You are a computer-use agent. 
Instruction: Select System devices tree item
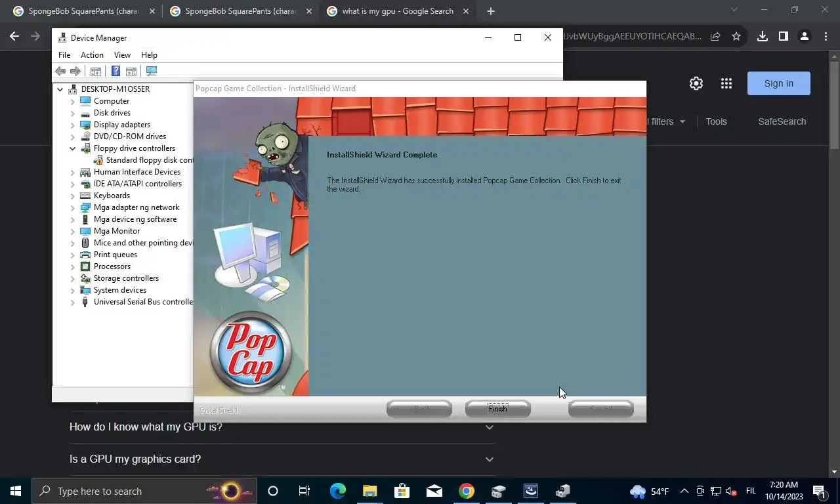tap(119, 290)
